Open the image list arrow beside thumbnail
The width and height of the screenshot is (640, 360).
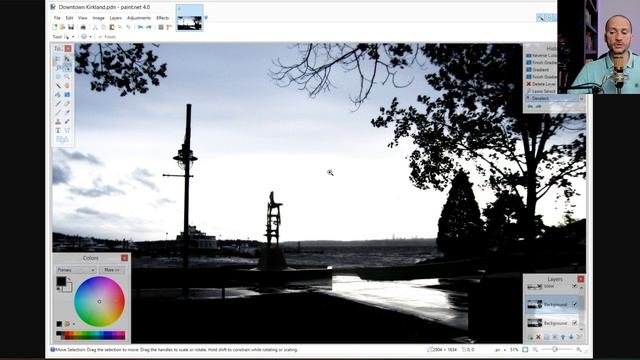(206, 18)
